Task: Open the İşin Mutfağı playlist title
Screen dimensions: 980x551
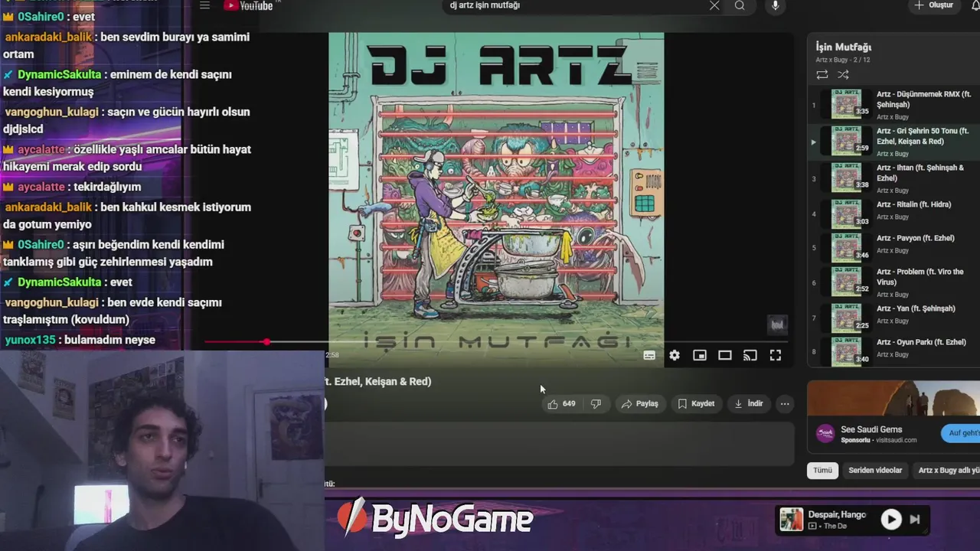Action: 843,47
